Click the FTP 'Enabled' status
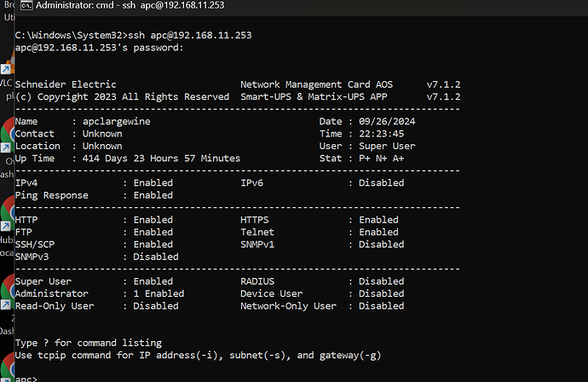Screen dimensions: 588x382 coord(153,232)
